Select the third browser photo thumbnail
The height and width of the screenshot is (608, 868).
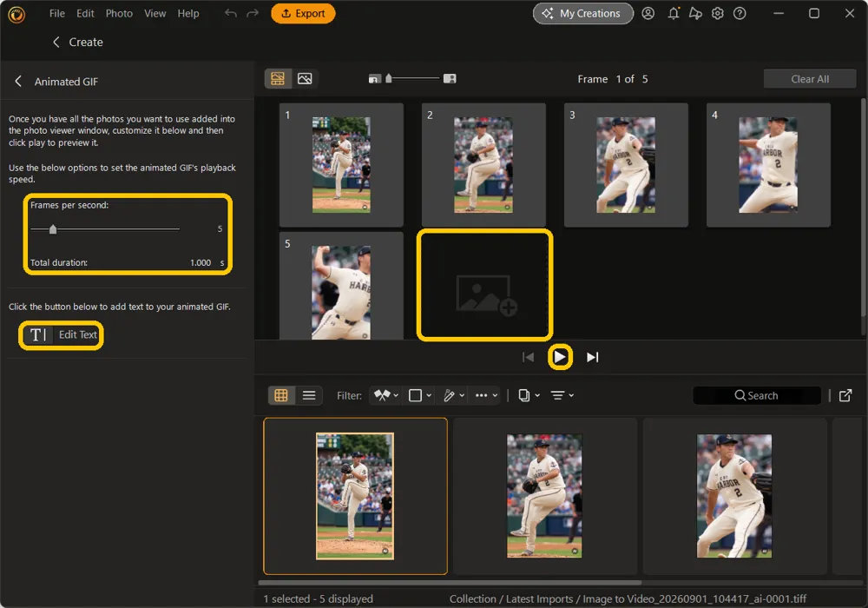tap(734, 496)
